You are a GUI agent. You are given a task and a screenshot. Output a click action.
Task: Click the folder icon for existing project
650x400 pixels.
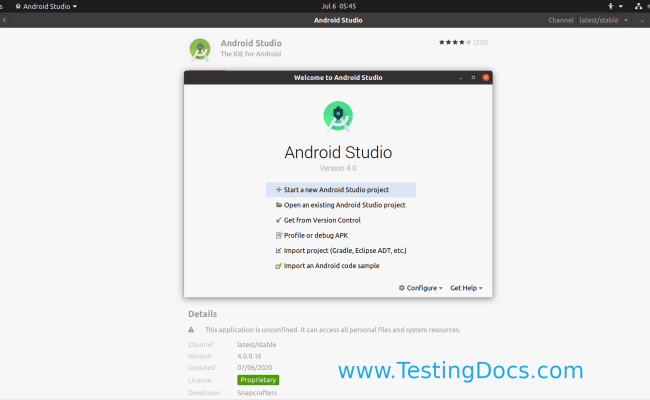pyautogui.click(x=279, y=205)
